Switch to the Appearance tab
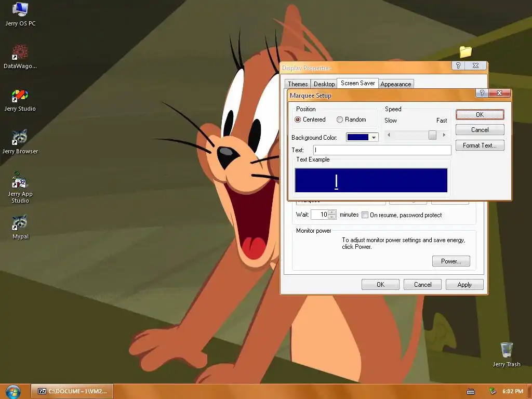 click(395, 84)
